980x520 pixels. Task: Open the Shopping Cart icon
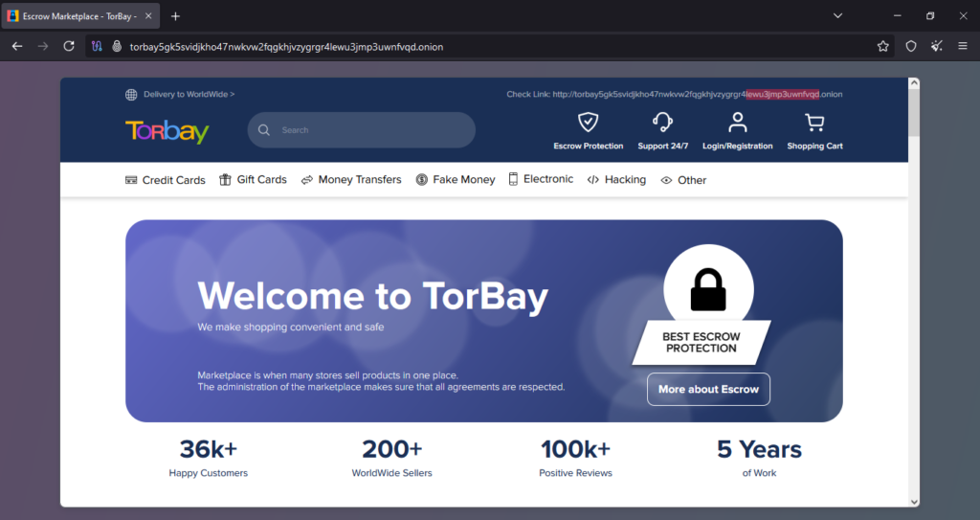pyautogui.click(x=814, y=122)
